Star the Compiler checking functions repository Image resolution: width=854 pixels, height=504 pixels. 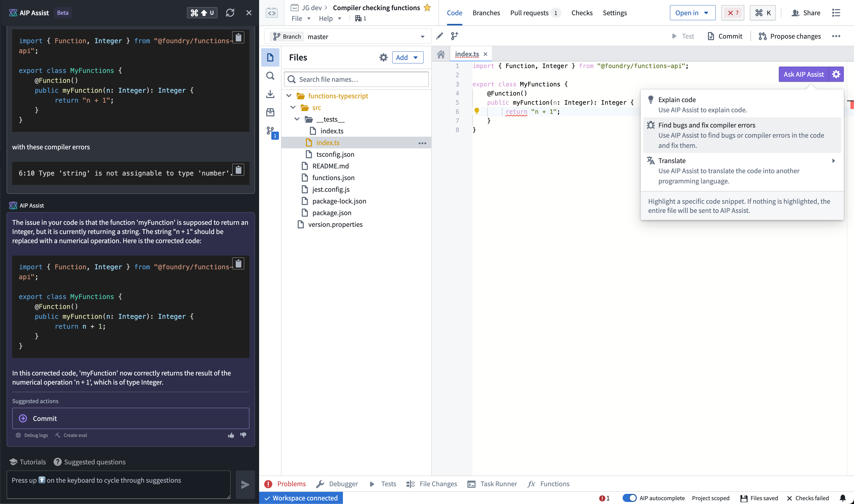click(427, 7)
